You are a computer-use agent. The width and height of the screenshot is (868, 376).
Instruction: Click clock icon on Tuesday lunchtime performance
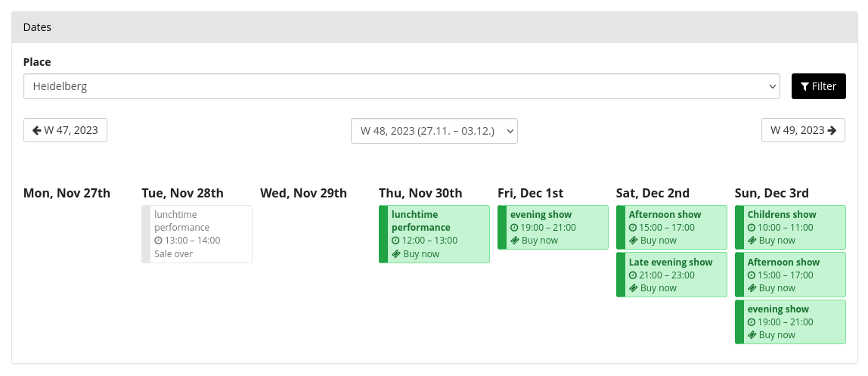click(159, 241)
